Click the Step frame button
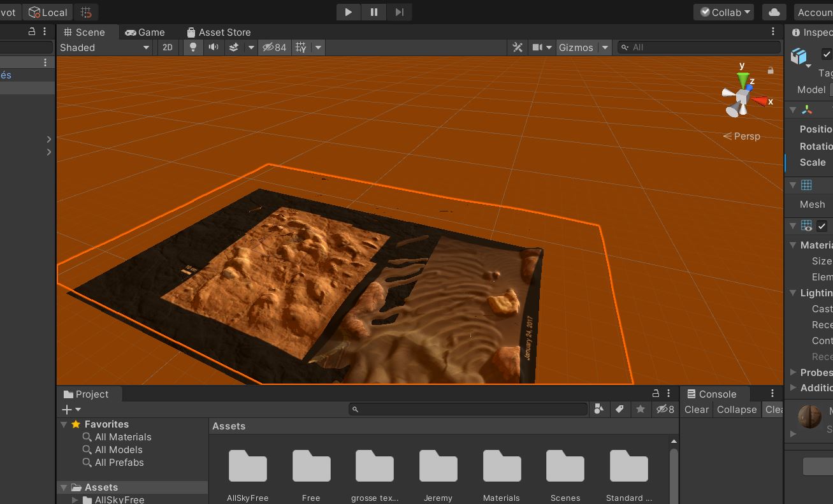This screenshot has width=833, height=504. click(400, 12)
